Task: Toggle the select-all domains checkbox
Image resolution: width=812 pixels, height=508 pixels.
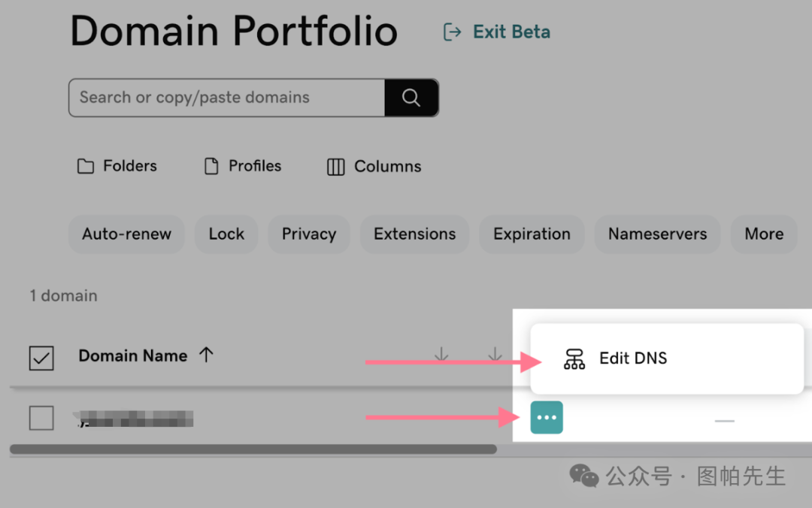Action: pos(41,358)
